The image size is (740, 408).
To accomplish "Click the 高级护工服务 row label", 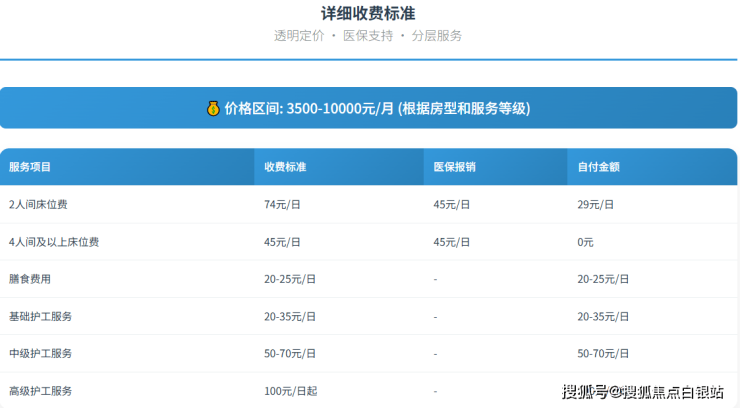I will click(x=40, y=391).
